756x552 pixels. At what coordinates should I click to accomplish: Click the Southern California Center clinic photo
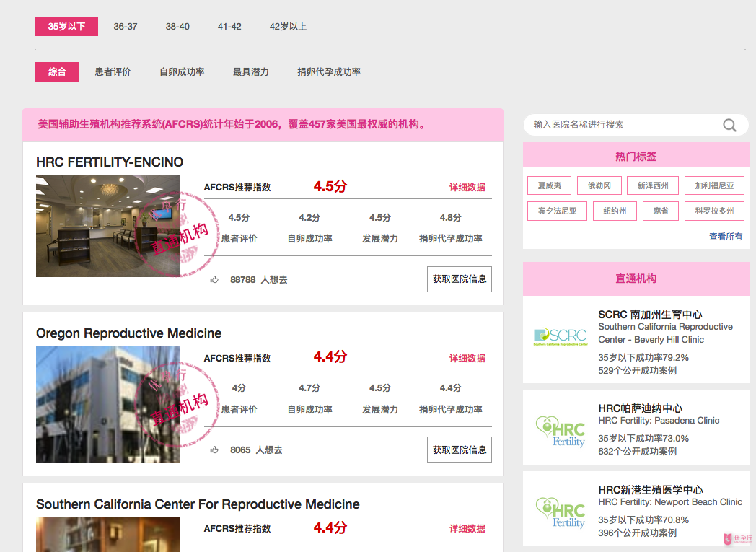tap(107, 534)
